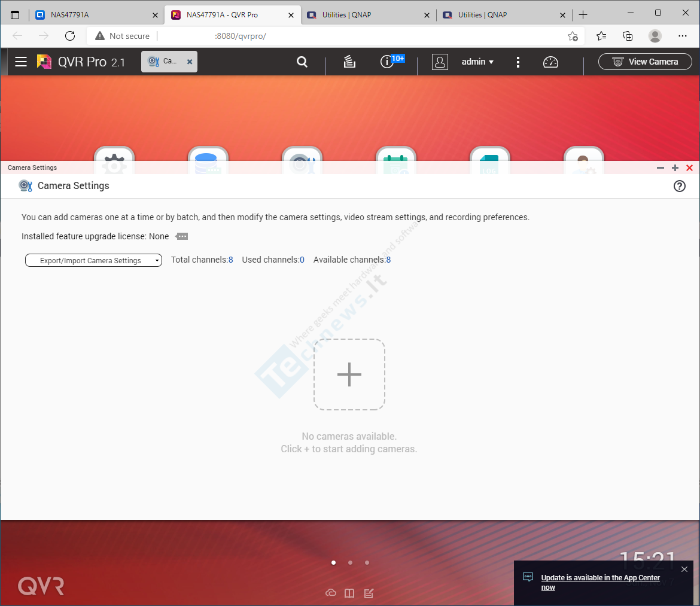700x606 pixels.
Task: Click 'Installed feature upgrade license: None' text
Action: (x=95, y=236)
